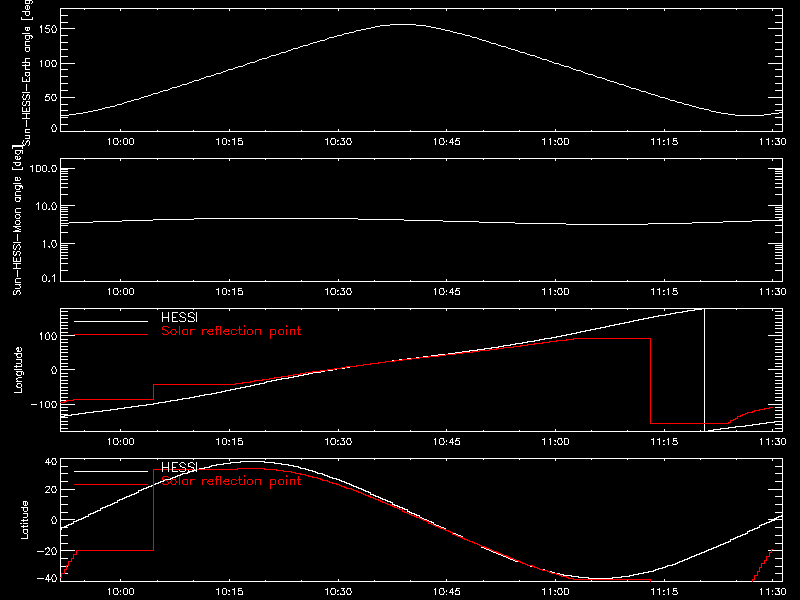This screenshot has height=600, width=800.
Task: Click the 10:00 time label under Latitude plot
Action: coord(120,592)
